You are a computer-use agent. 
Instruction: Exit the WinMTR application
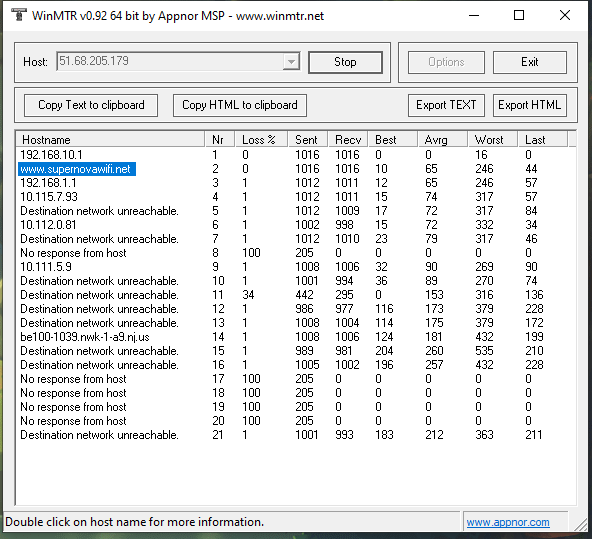pyautogui.click(x=529, y=62)
